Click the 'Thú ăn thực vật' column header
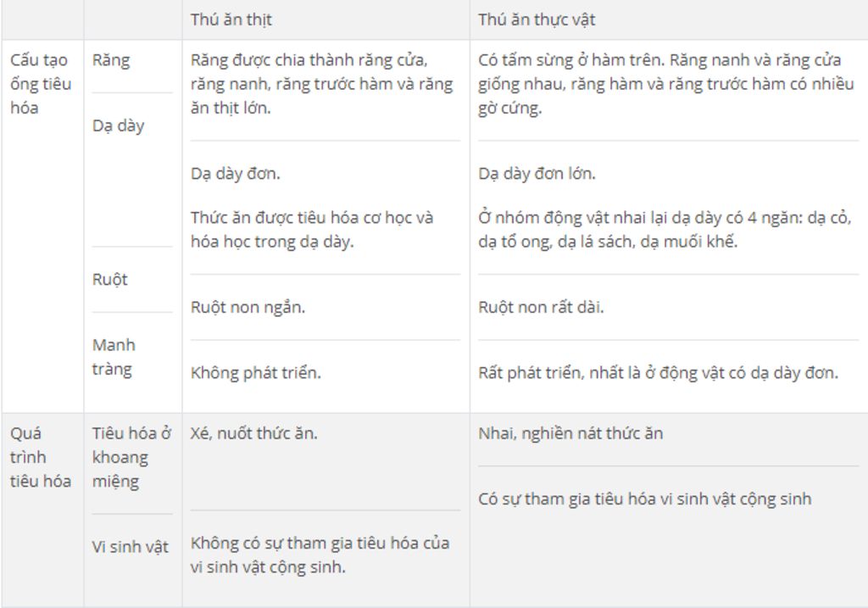Screen dimensions: 868x608 tap(537, 20)
